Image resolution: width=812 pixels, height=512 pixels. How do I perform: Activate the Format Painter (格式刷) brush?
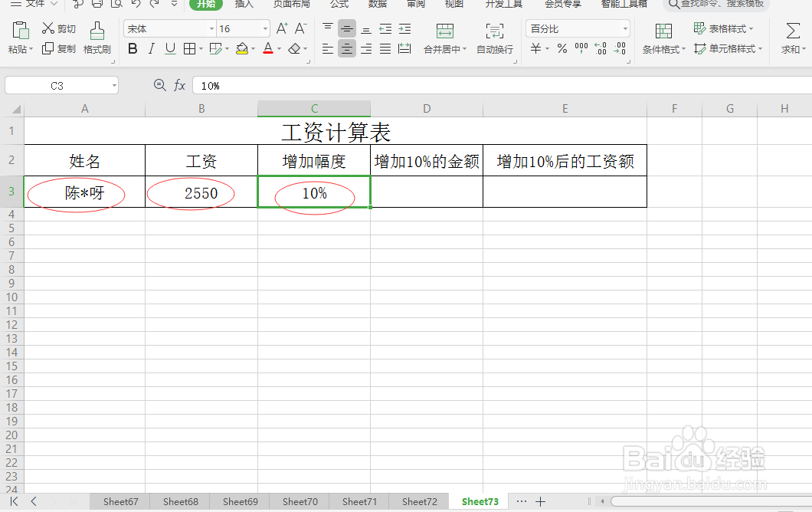tap(97, 31)
